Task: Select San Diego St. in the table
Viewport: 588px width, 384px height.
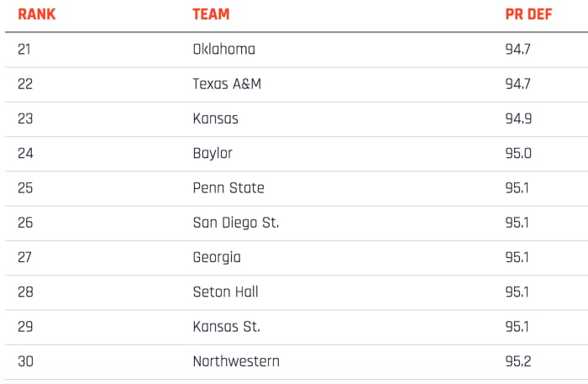Action: [235, 223]
